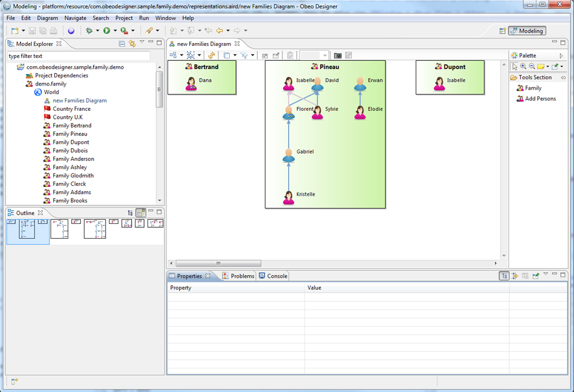
Task: Select the Zoom Out tool in the Palette
Action: pyautogui.click(x=532, y=65)
